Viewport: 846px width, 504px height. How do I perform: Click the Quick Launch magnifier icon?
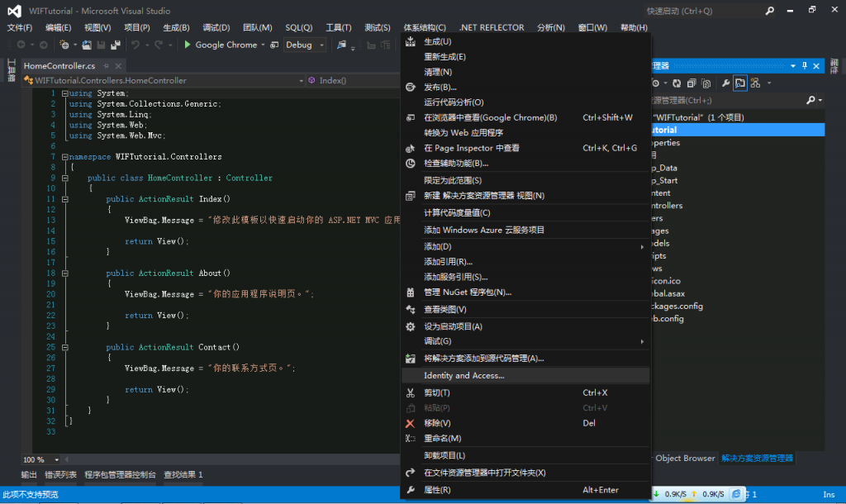pyautogui.click(x=769, y=11)
